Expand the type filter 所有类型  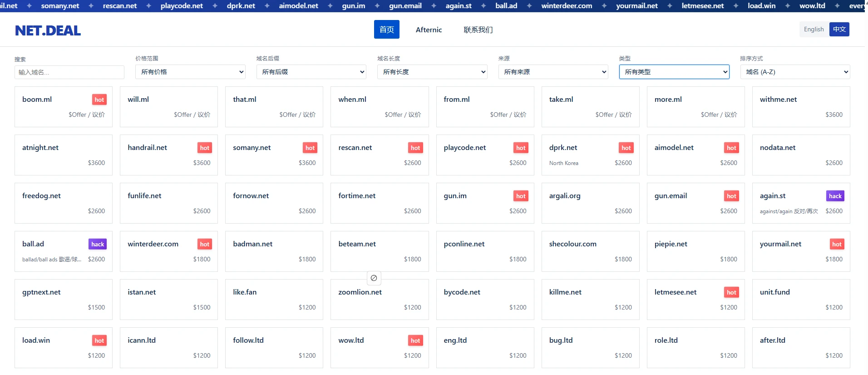click(674, 72)
